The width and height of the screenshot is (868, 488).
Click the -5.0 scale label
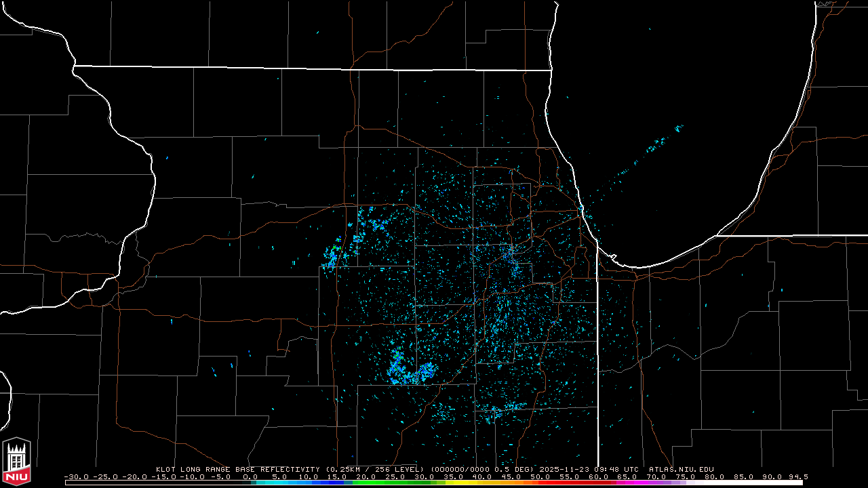point(221,477)
